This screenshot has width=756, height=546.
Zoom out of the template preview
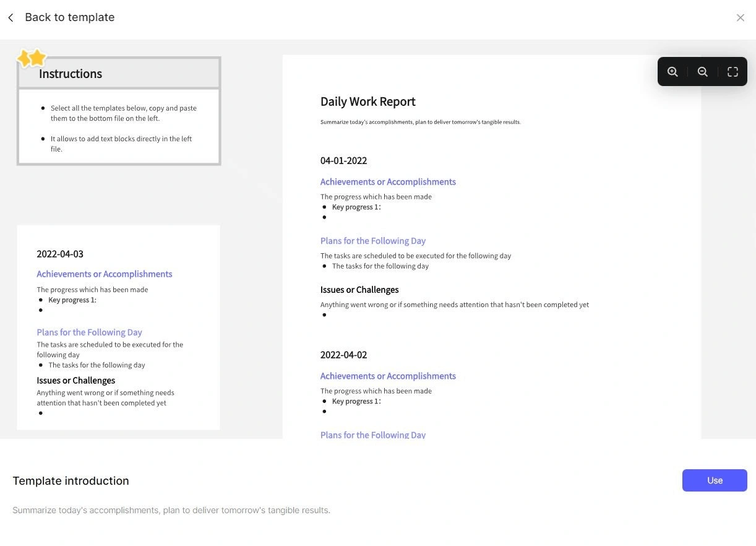tap(702, 72)
